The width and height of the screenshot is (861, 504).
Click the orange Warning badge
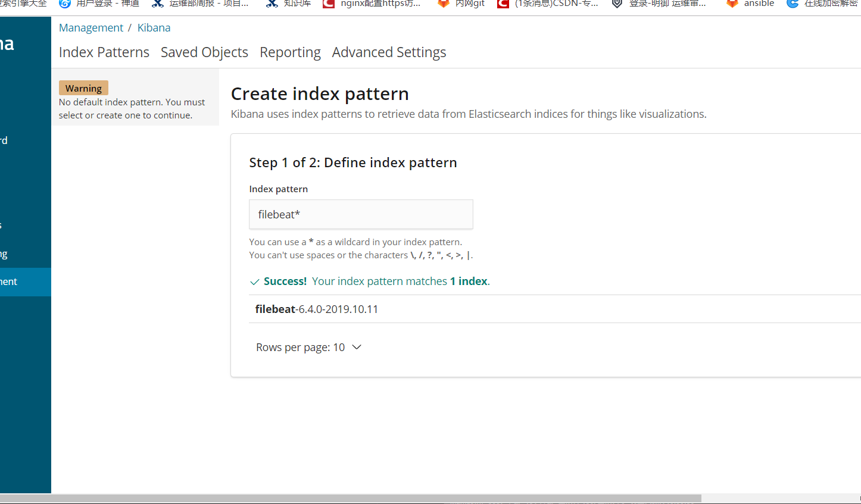(83, 88)
